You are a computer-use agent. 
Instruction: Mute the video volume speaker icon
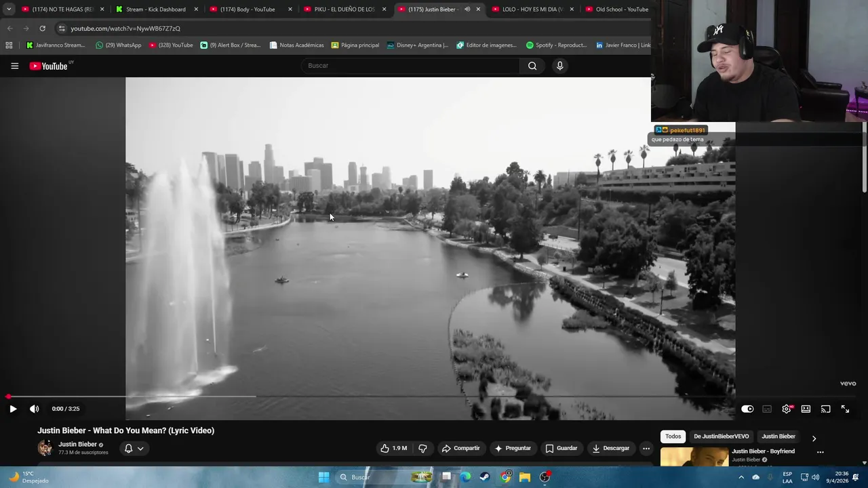pyautogui.click(x=35, y=409)
